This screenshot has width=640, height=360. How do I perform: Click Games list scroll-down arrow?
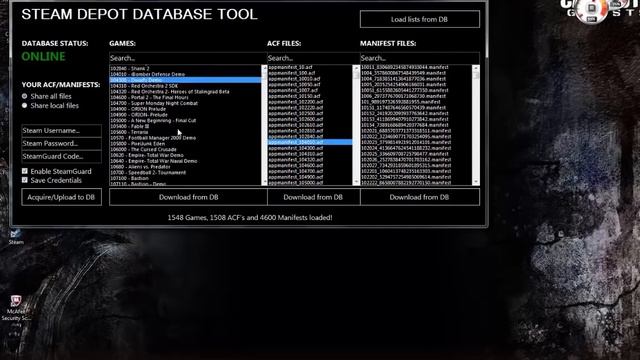click(x=264, y=182)
